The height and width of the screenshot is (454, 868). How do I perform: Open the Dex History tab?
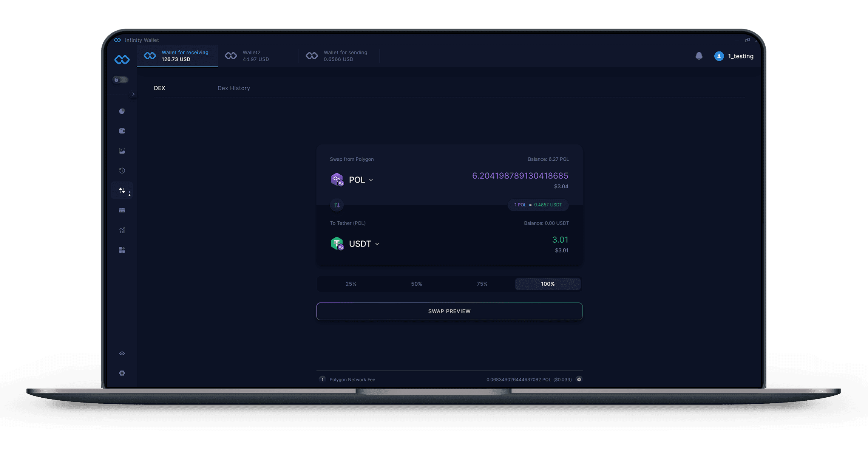click(x=234, y=88)
